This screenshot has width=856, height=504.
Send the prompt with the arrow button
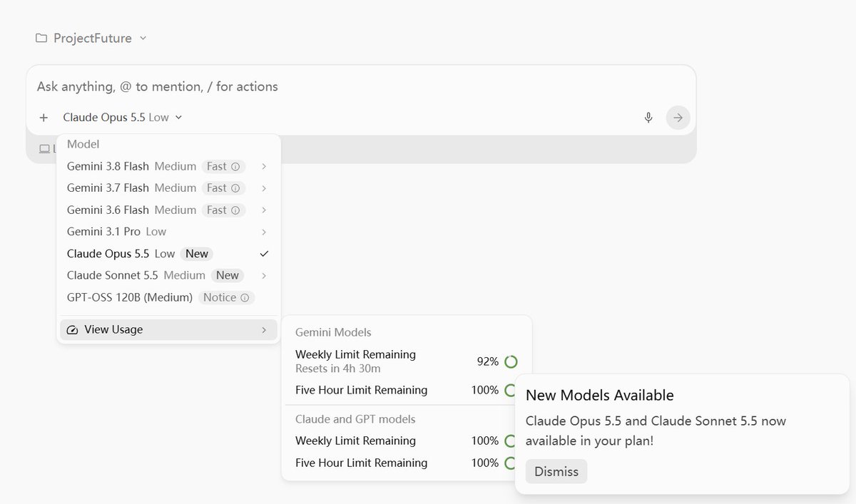point(678,118)
